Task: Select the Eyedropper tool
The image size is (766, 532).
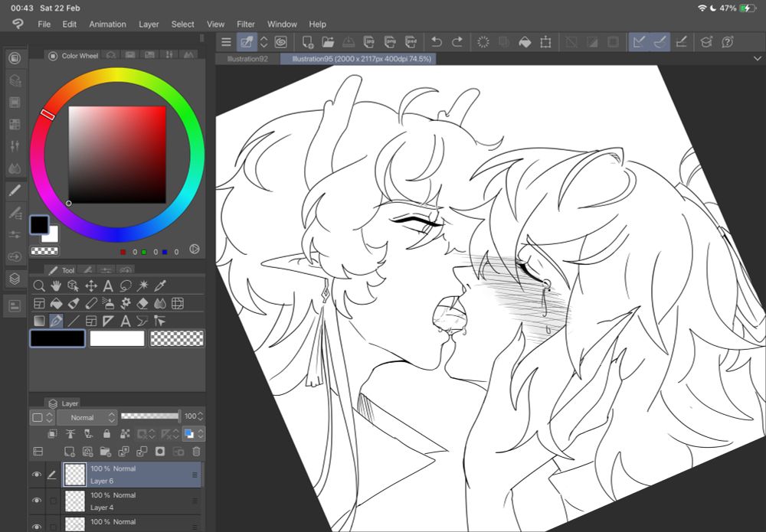Action: tap(160, 286)
